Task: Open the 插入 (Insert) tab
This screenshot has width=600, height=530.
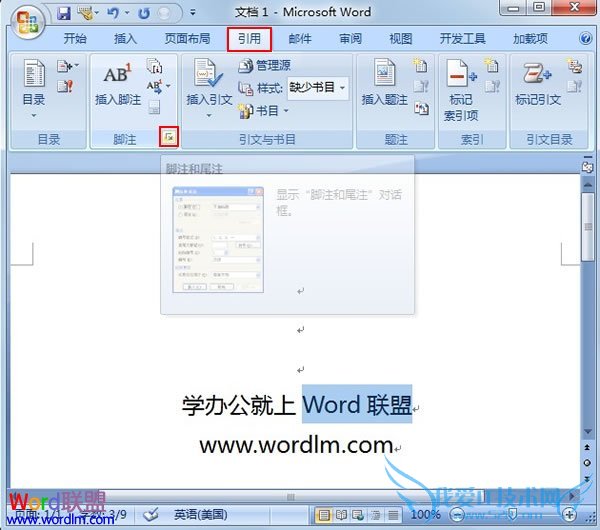Action: [126, 39]
